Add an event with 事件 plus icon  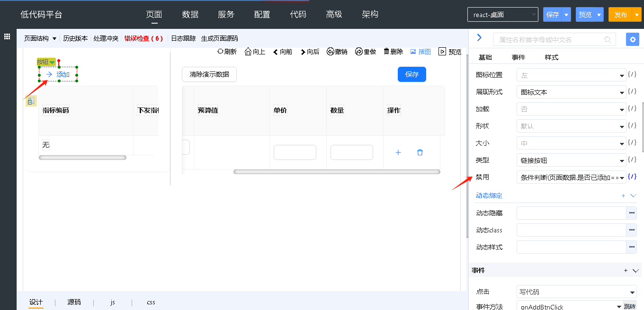pyautogui.click(x=626, y=270)
